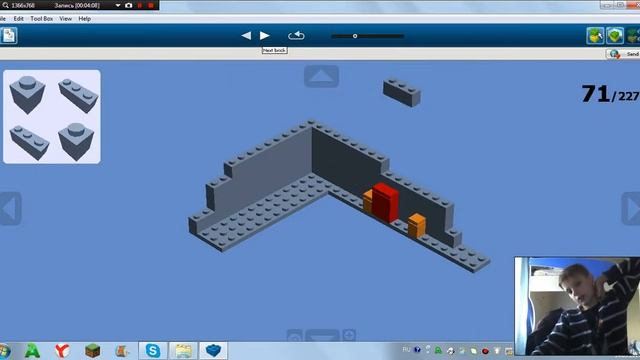The image size is (640, 360).
Task: Rotate camera down with bottom arrow
Action: pos(322,336)
